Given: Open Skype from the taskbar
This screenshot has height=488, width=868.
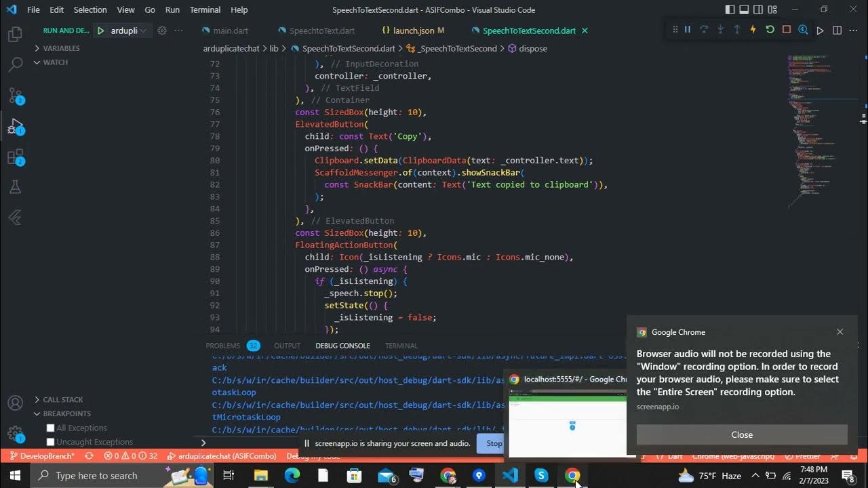Looking at the screenshot, I should pos(541,476).
